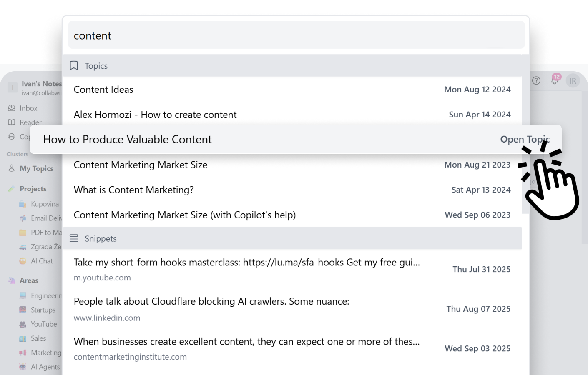Open the Sales area
Viewport: 588px width, 375px height.
(x=38, y=338)
